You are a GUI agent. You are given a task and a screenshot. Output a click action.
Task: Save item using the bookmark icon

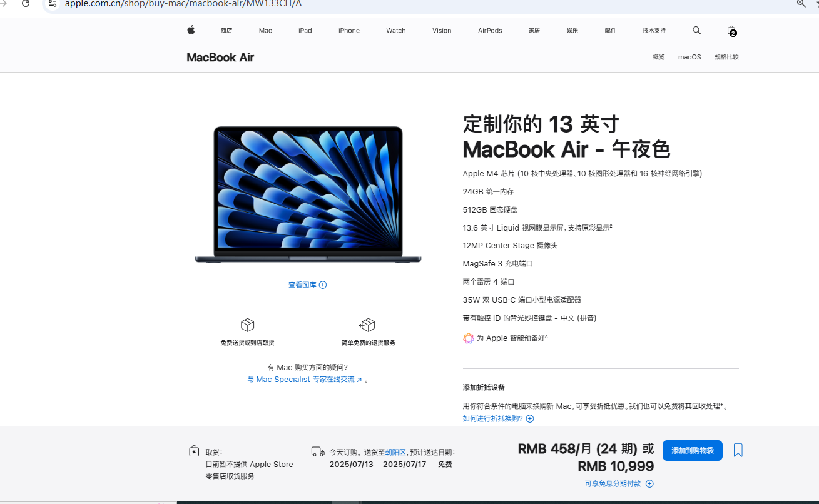(738, 450)
